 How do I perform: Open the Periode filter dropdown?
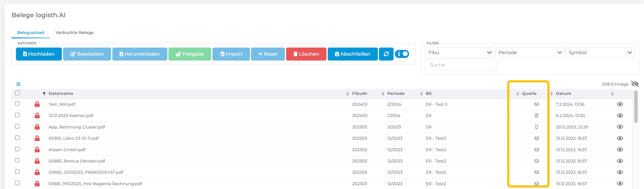click(530, 53)
